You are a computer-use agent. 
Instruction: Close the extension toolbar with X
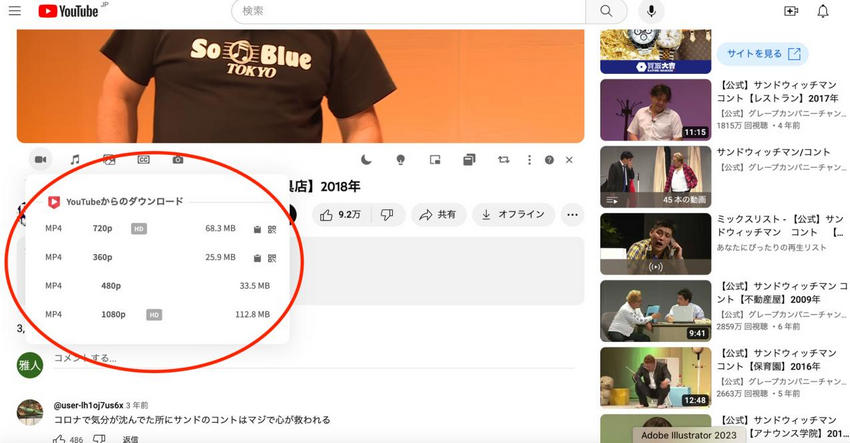(569, 160)
